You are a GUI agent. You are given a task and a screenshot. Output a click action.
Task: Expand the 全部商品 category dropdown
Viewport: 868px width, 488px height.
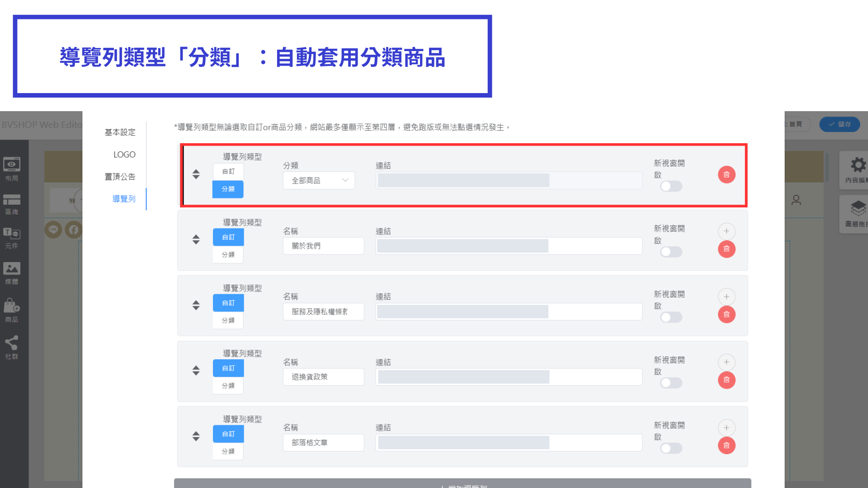click(319, 180)
